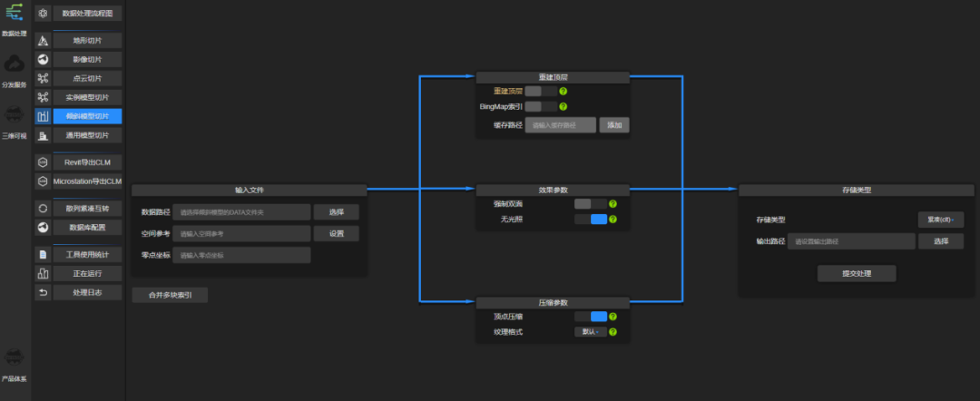This screenshot has height=401, width=980.
Task: Click the node icon beside 实例模型切片
Action: pyautogui.click(x=44, y=97)
